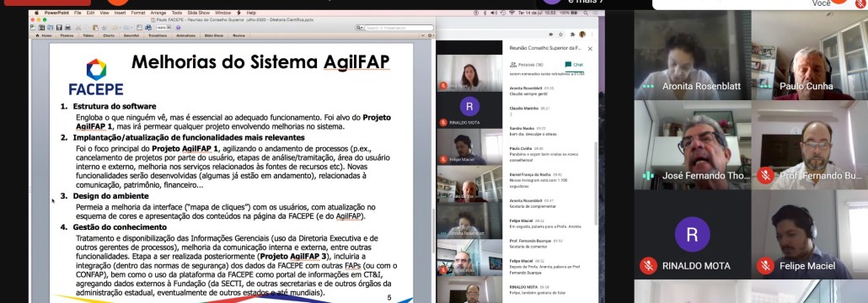Screen dimensions: 868x303
Task: Click the Chrome profile avatar icon
Action: coord(582,35)
